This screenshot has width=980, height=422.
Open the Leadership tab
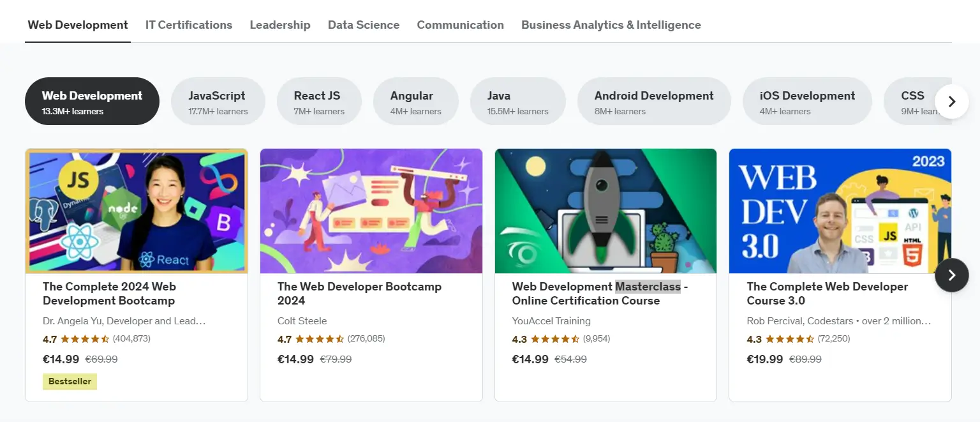coord(280,25)
